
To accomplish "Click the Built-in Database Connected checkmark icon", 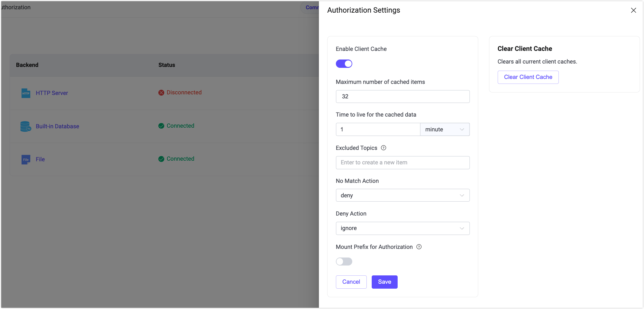I will point(161,126).
